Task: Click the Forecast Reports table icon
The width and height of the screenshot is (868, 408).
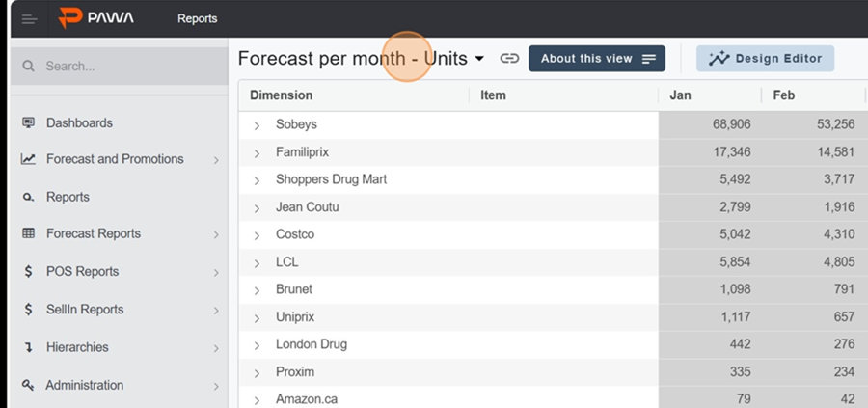Action: click(x=28, y=233)
